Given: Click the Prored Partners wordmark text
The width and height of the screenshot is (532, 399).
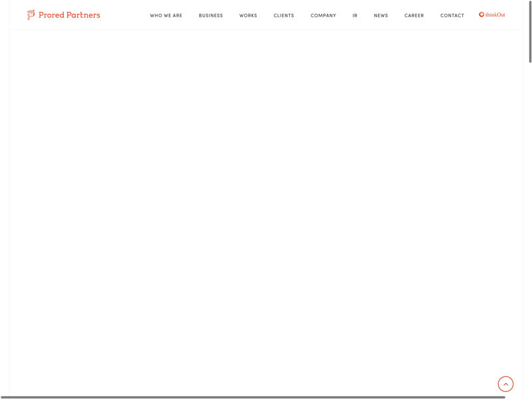Looking at the screenshot, I should [69, 15].
